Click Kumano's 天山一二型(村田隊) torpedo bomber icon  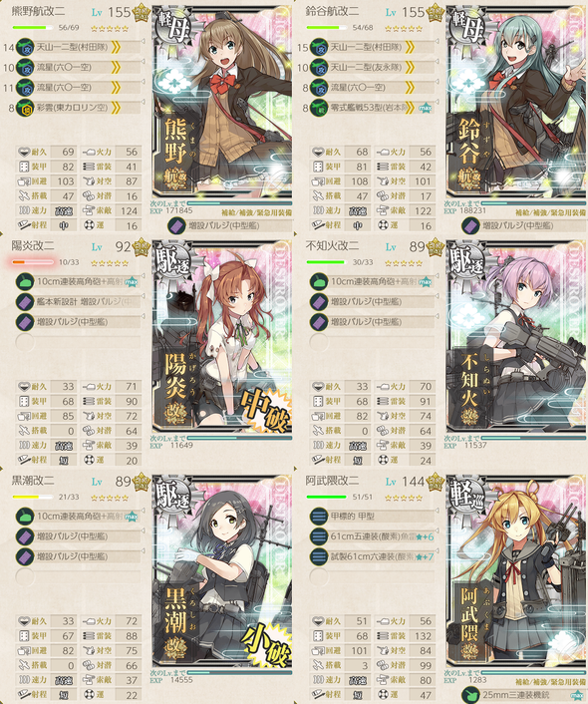(25, 47)
